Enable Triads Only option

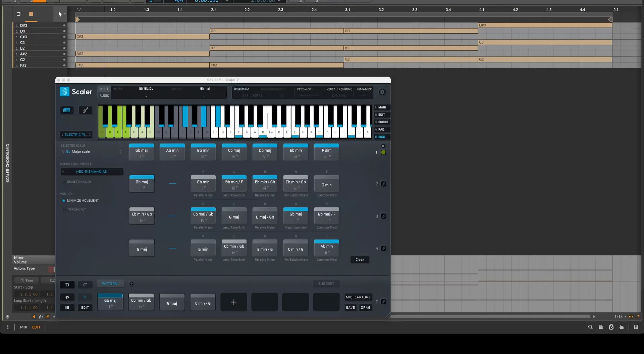click(x=64, y=210)
